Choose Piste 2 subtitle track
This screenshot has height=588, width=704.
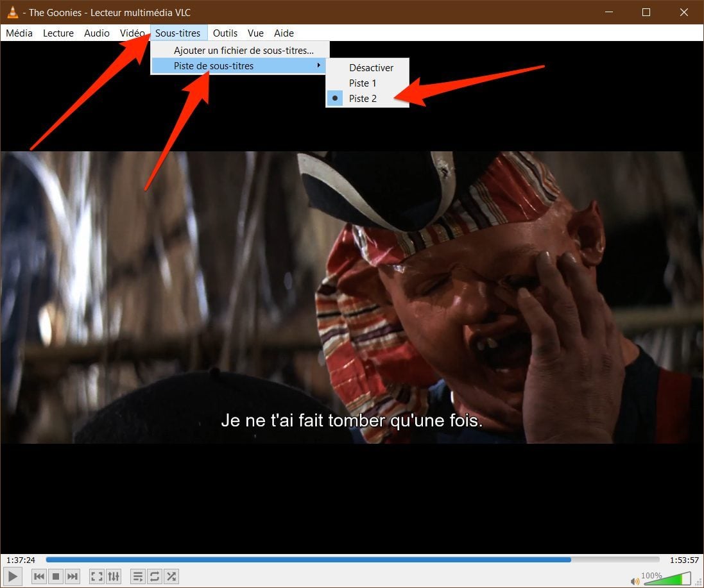click(x=363, y=98)
